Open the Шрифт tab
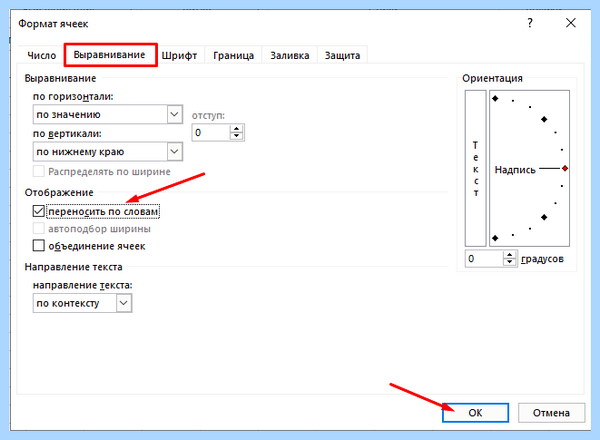The height and width of the screenshot is (440, 600). pyautogui.click(x=179, y=55)
